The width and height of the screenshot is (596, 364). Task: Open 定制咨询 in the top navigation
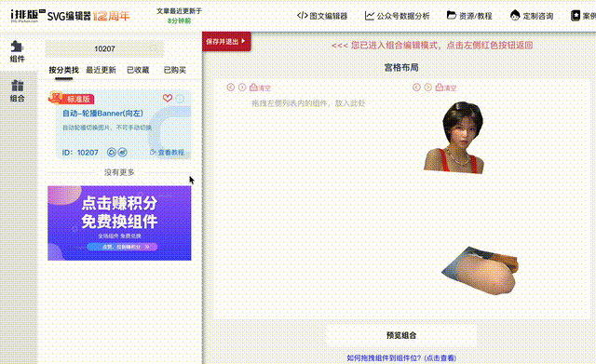coord(532,16)
